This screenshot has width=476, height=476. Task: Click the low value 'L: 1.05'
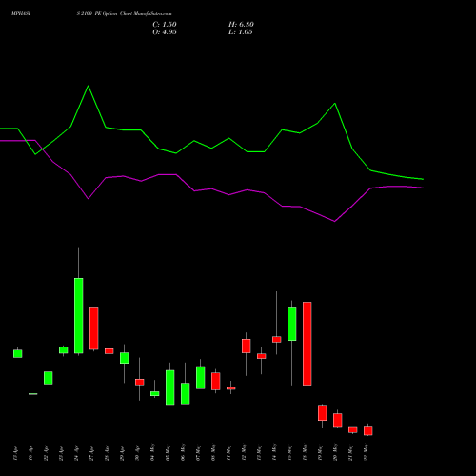click(x=241, y=32)
